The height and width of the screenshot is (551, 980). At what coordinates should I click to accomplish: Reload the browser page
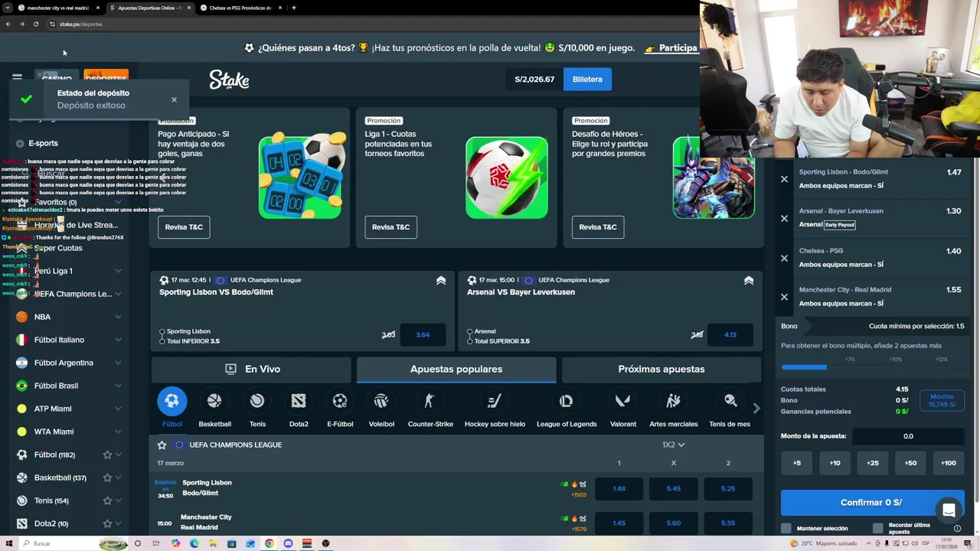[35, 24]
